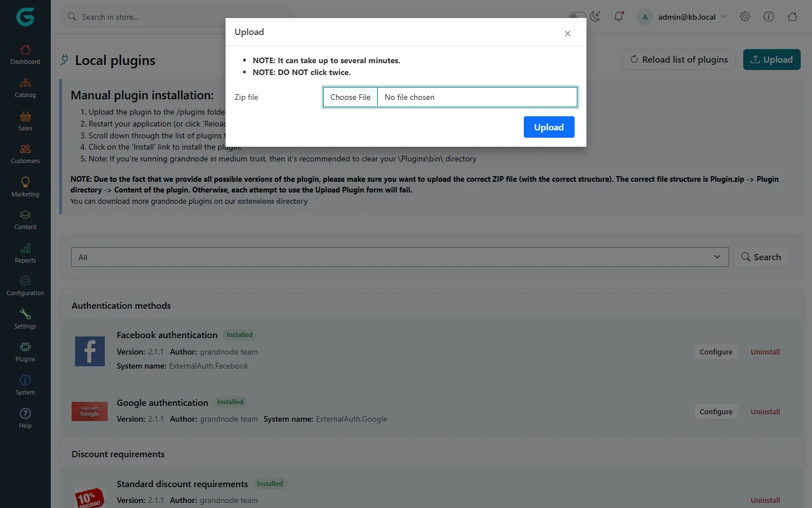The width and height of the screenshot is (812, 508).
Task: Open the Configuration section in the sidebar
Action: pos(25,286)
